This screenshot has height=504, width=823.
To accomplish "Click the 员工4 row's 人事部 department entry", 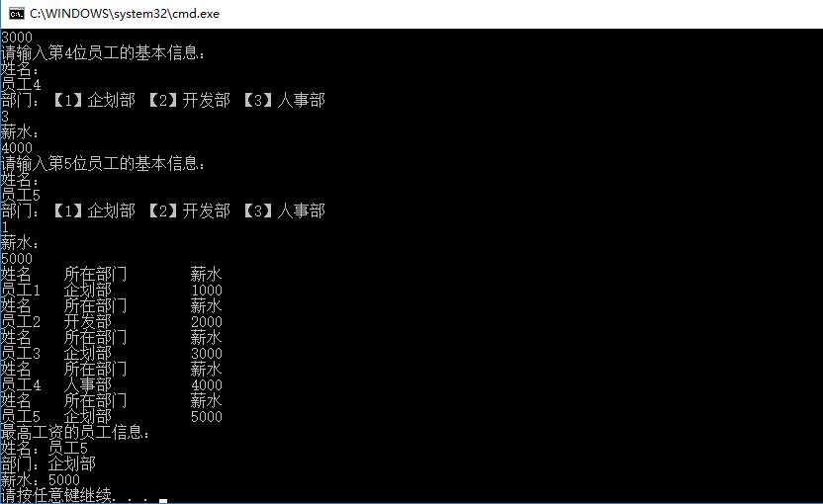I will (88, 385).
